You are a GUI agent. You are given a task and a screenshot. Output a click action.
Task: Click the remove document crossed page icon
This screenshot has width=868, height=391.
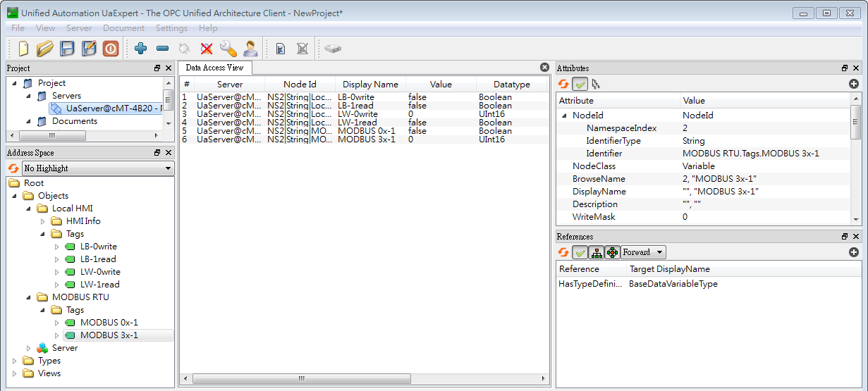click(302, 49)
